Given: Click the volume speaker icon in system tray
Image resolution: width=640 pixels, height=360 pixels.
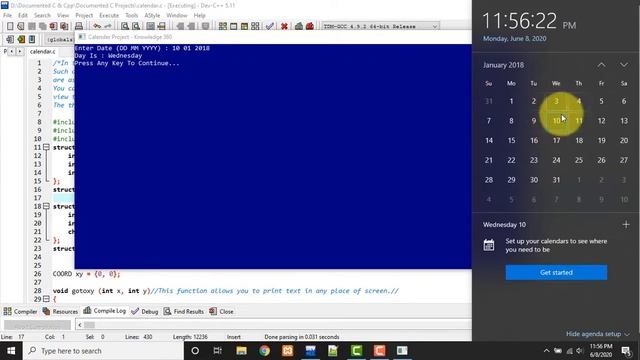Looking at the screenshot, I should tap(579, 351).
